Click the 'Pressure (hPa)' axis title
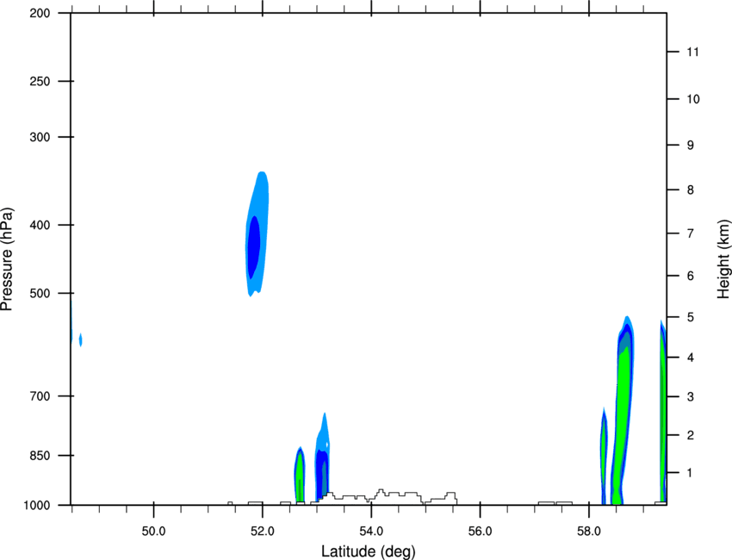Viewport: 732px width, 560px height. (x=7, y=259)
